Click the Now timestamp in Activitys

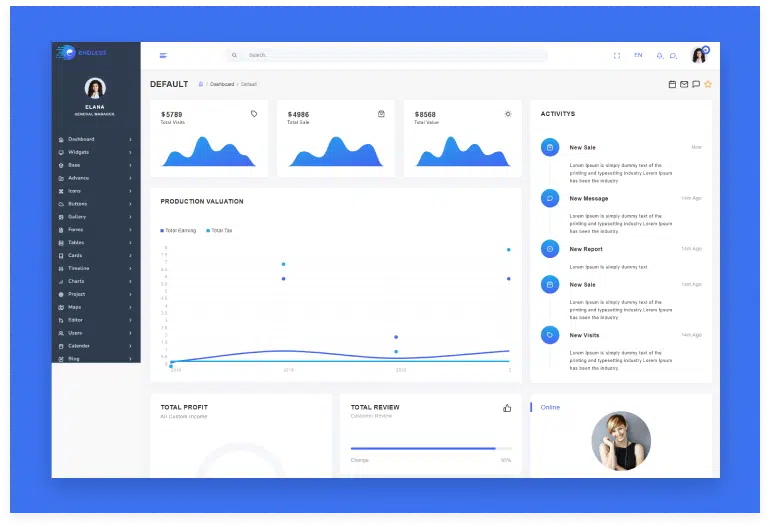696,147
